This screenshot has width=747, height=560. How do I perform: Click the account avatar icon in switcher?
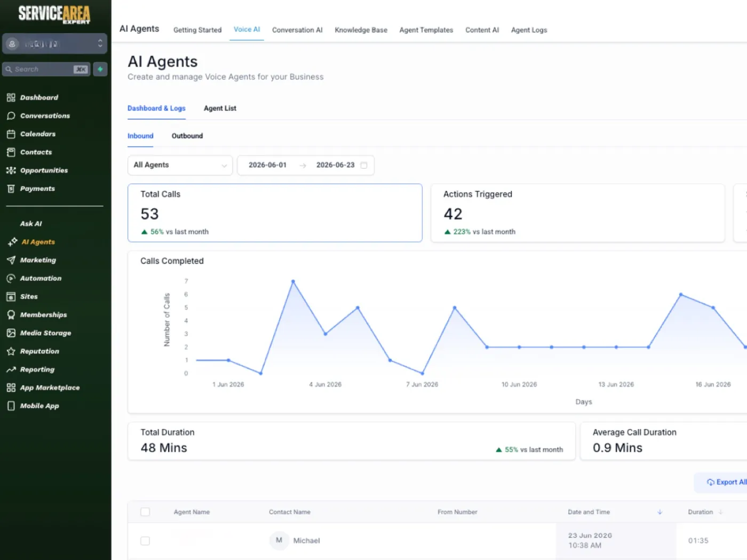12,44
